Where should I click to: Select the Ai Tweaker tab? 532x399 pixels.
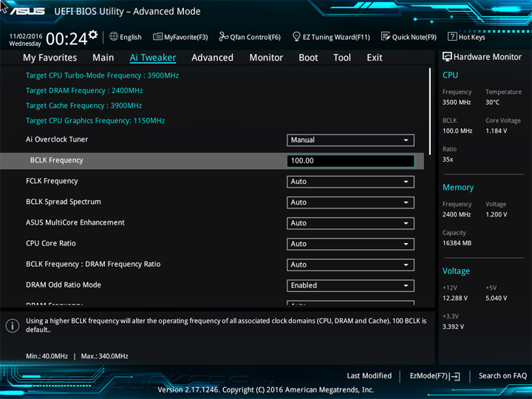(x=153, y=58)
